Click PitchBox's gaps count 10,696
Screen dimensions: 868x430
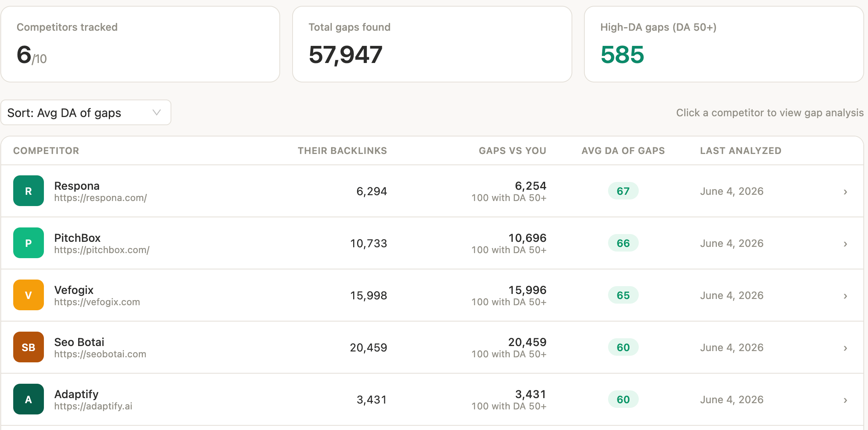[528, 238]
